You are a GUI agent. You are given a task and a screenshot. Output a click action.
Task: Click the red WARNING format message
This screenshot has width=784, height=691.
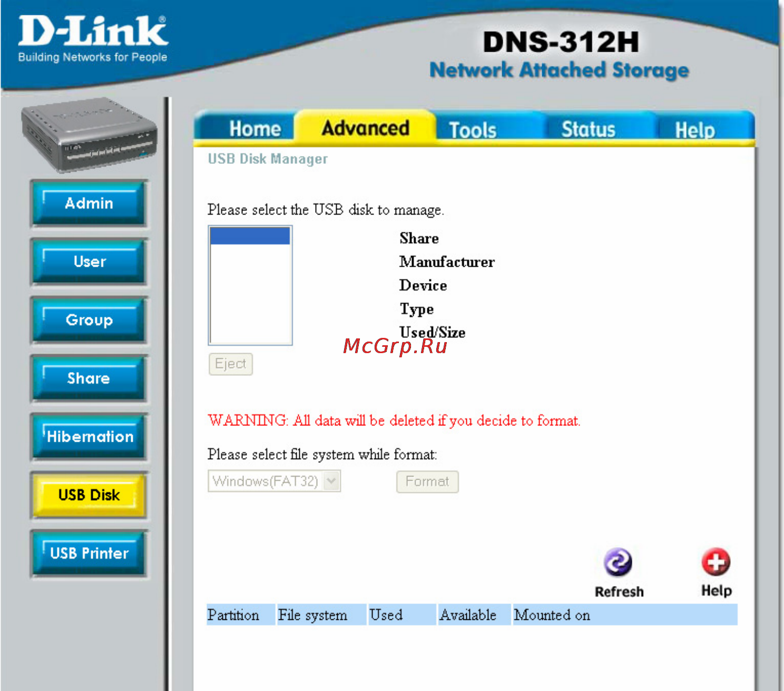point(394,421)
